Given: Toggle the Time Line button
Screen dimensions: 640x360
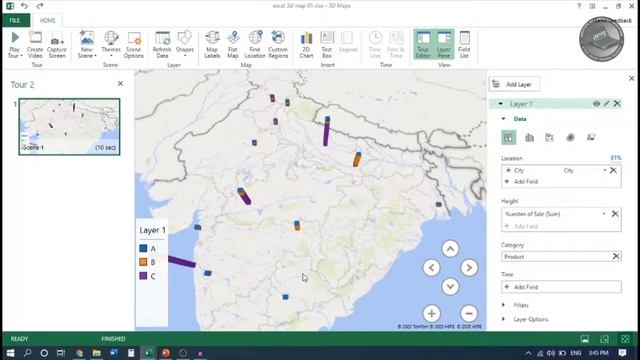Looking at the screenshot, I should [375, 45].
